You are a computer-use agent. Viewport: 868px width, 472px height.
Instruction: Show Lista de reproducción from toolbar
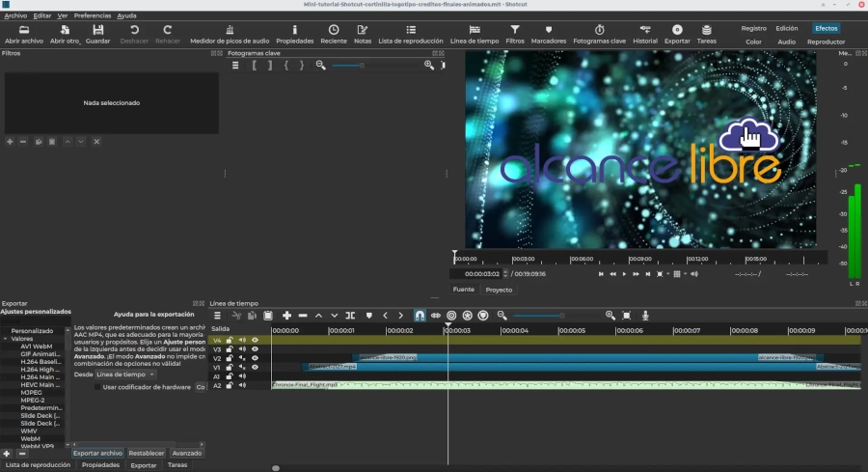click(411, 34)
